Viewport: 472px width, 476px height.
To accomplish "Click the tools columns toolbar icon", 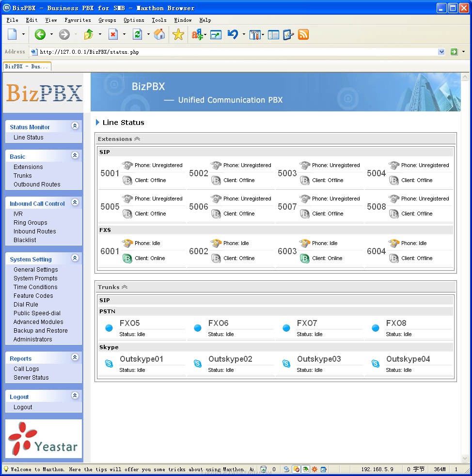I will [x=255, y=34].
